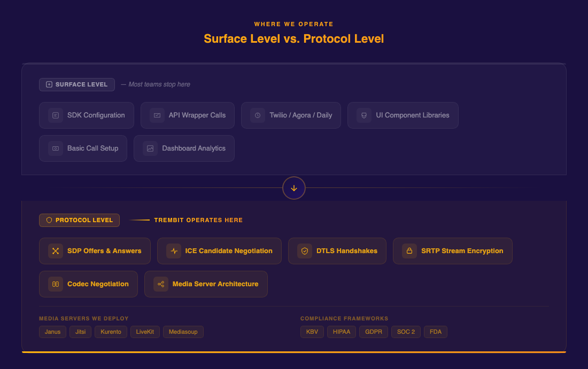The height and width of the screenshot is (369, 588).
Task: Click the pulse icon for ICE Candidate Negotiation
Action: 174,251
